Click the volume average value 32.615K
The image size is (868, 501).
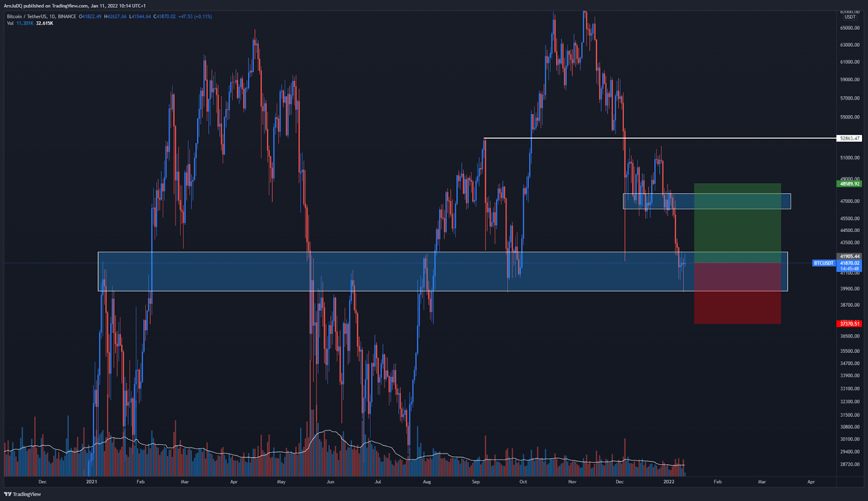44,23
